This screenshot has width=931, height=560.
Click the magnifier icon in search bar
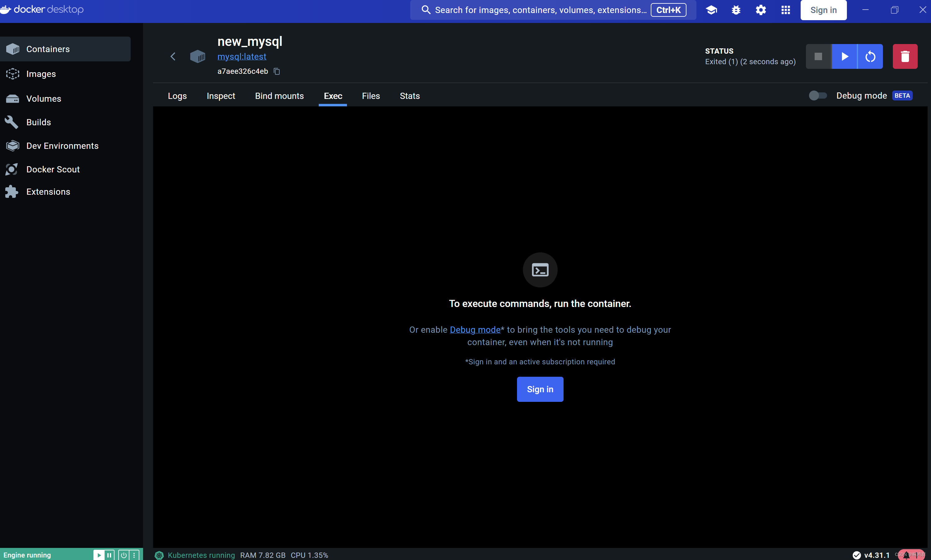coord(426,10)
